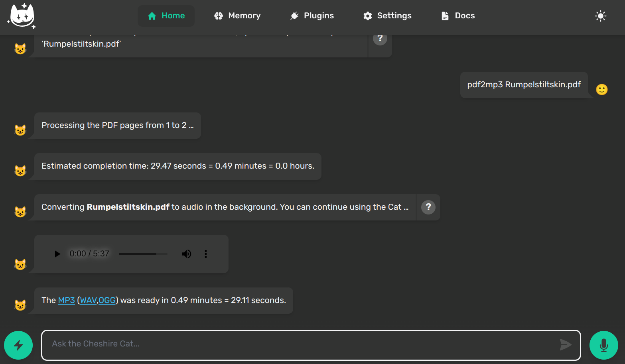This screenshot has width=625, height=364.
Task: Download the MP3 link
Action: 67,300
